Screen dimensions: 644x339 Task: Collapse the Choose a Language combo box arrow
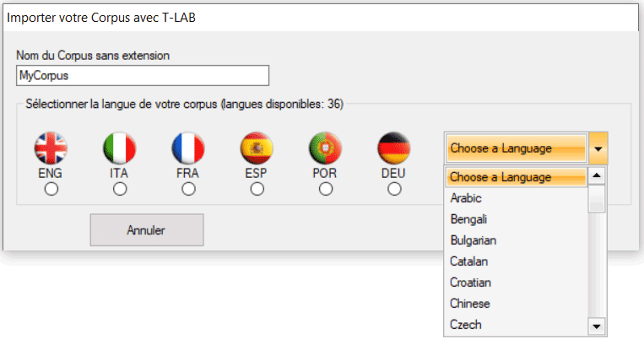pos(598,148)
